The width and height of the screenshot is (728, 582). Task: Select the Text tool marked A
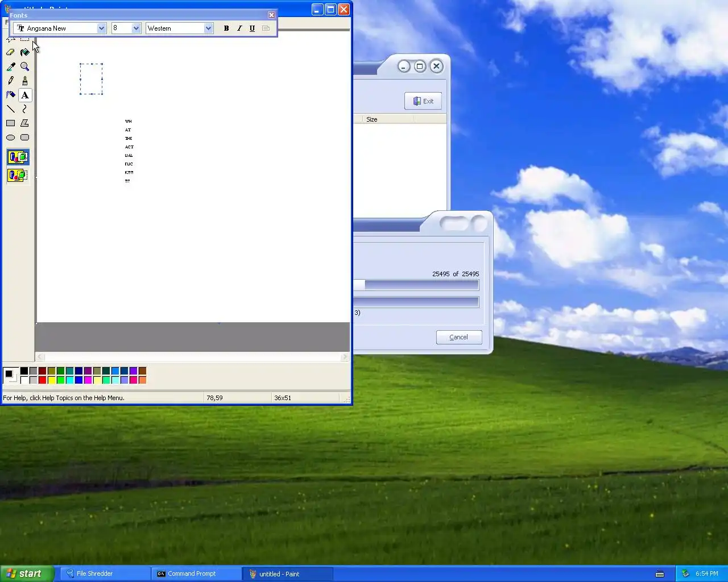tap(24, 95)
